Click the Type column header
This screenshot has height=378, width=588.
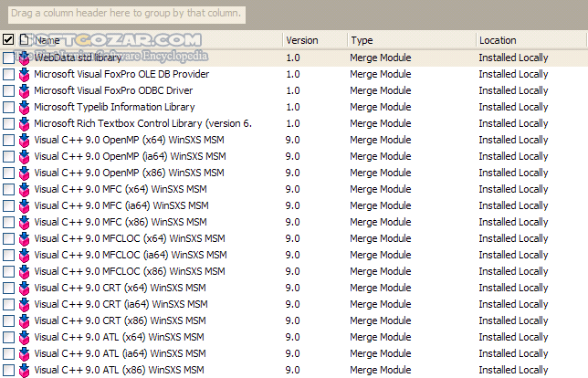411,40
